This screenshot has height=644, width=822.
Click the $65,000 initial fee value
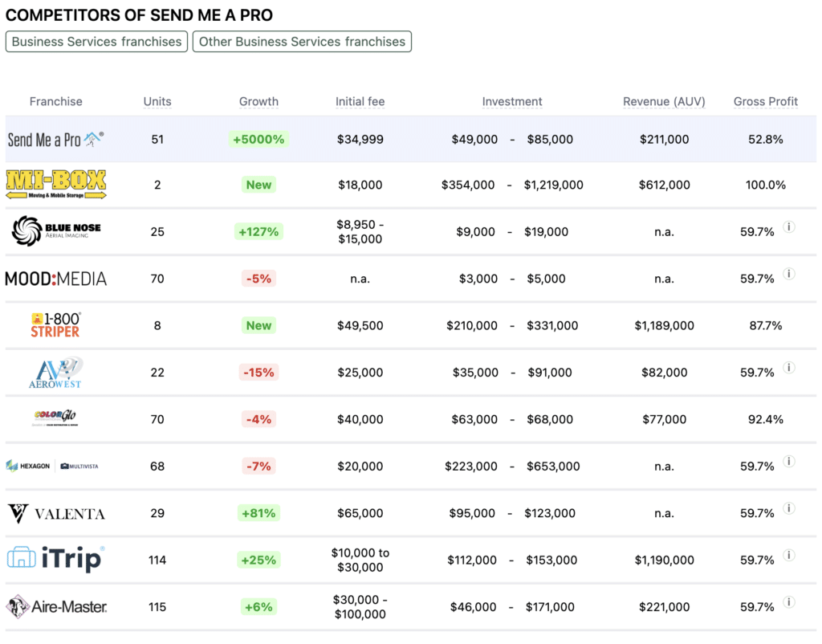pyautogui.click(x=360, y=513)
